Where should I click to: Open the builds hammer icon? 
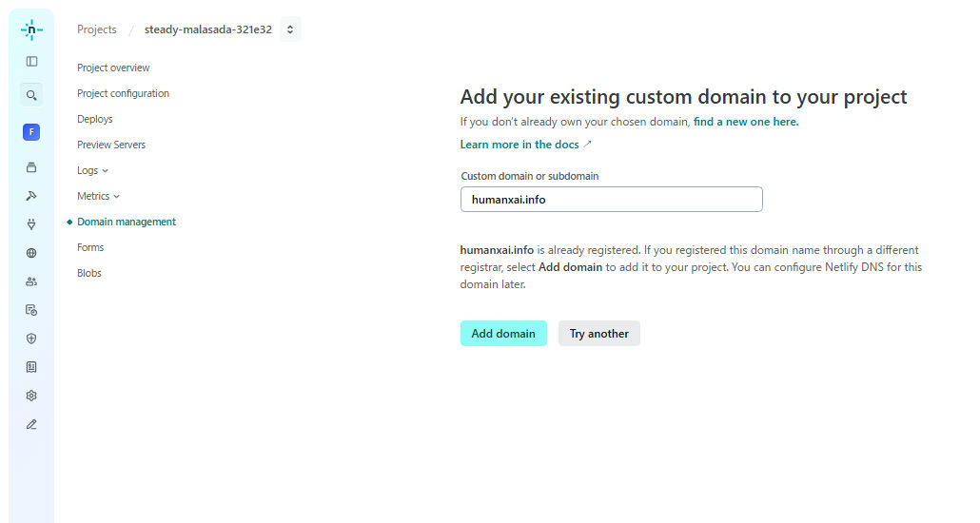[31, 196]
